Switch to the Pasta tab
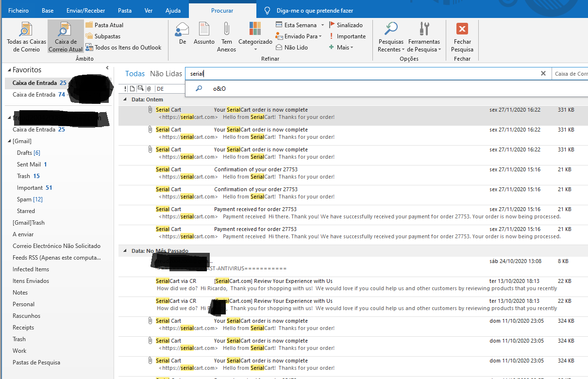The height and width of the screenshot is (379, 588). pyautogui.click(x=124, y=10)
